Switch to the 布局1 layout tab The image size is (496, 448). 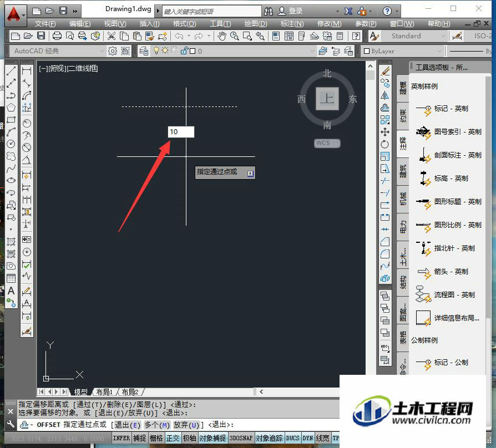point(104,392)
